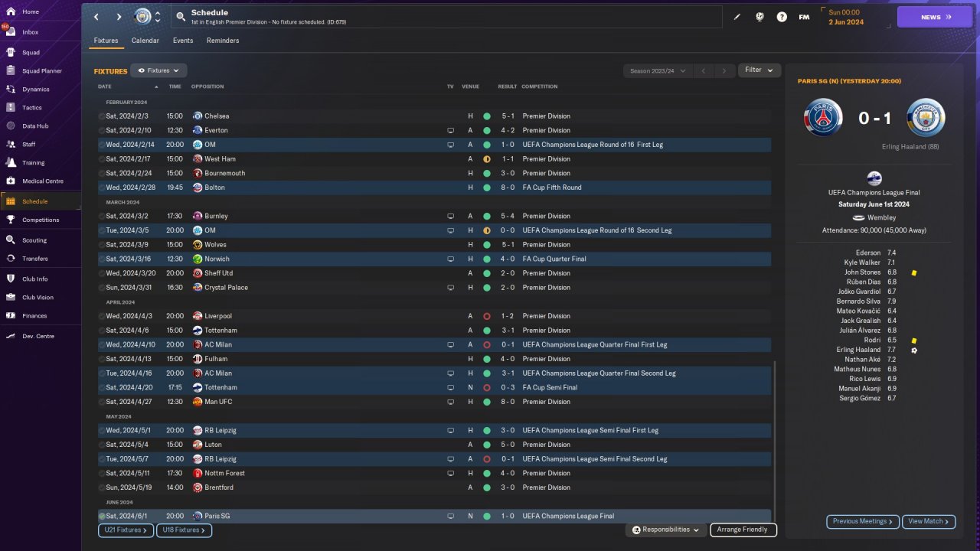980x551 pixels.
Task: Open the club switcher chevrons beside the badge
Action: point(158,17)
